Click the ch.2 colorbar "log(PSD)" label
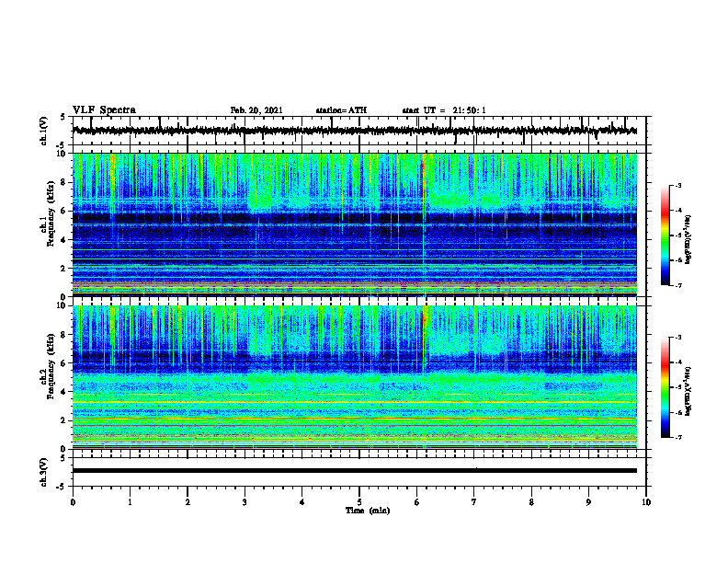The height and width of the screenshot is (563, 728). click(x=688, y=389)
